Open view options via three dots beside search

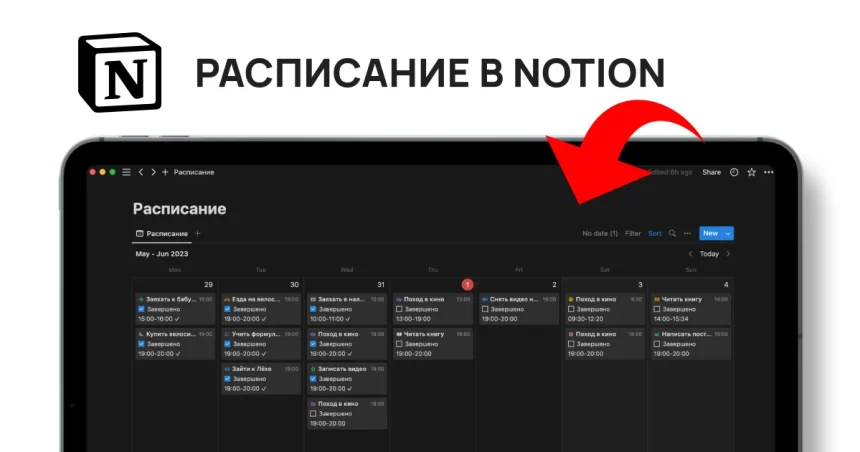[687, 233]
